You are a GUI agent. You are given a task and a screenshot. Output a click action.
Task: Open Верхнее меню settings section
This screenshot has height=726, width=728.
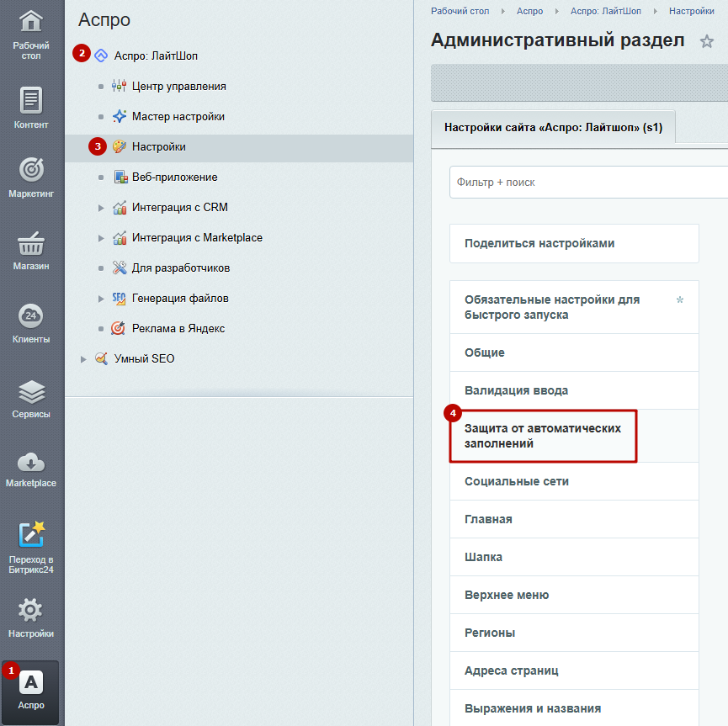click(x=574, y=595)
